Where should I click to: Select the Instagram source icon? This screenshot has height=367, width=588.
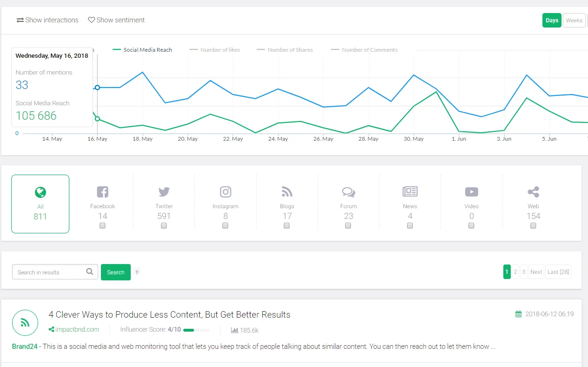click(x=225, y=191)
